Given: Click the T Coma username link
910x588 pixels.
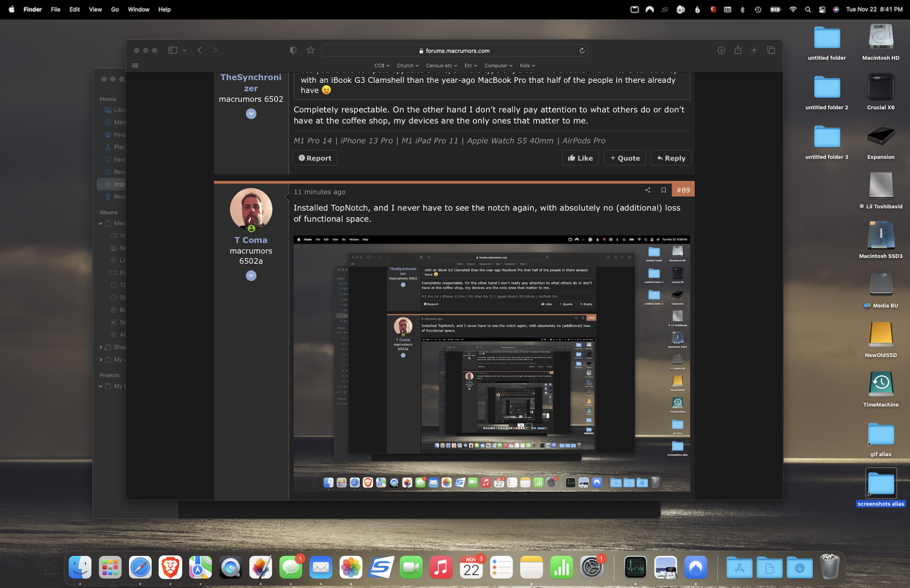Looking at the screenshot, I should pos(251,240).
